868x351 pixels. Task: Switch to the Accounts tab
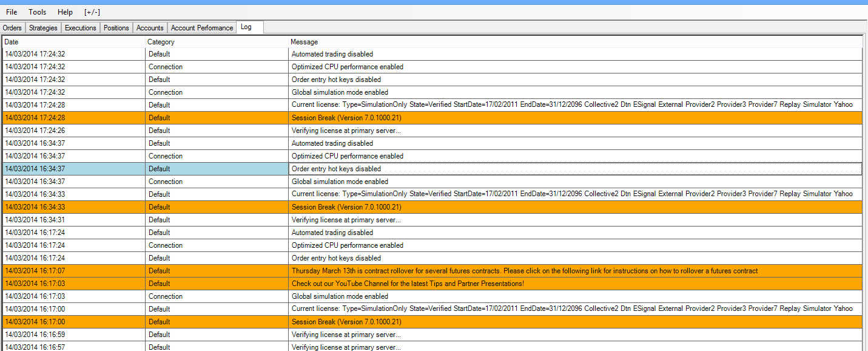point(150,28)
